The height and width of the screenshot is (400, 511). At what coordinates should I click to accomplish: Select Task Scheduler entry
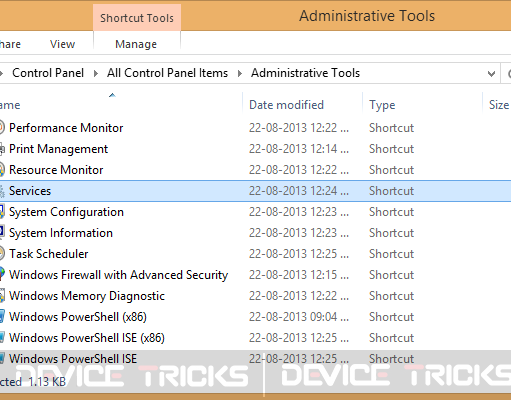pos(49,254)
